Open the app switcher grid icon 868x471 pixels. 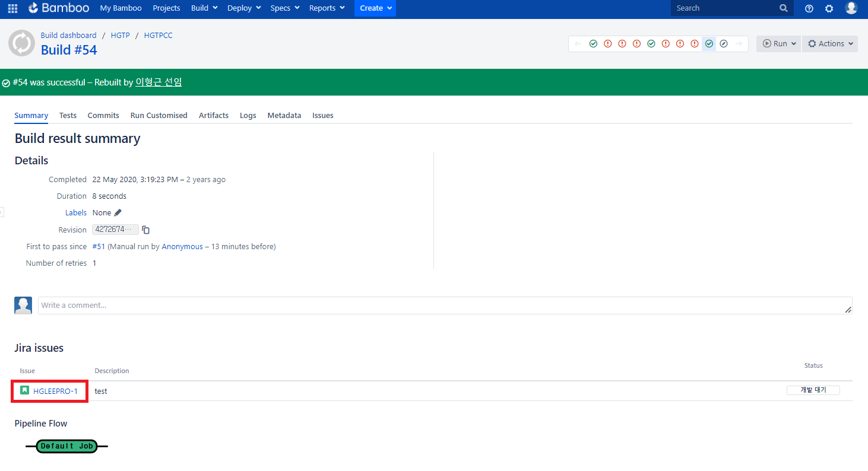coord(12,8)
